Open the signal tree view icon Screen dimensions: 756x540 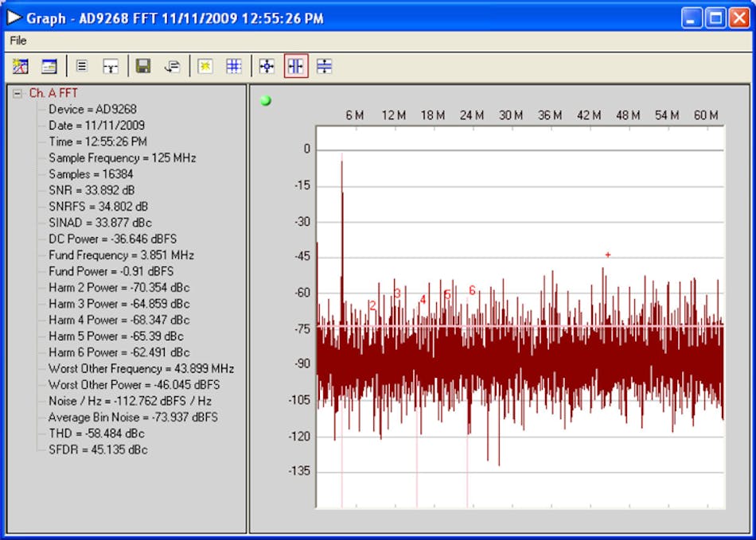click(111, 66)
